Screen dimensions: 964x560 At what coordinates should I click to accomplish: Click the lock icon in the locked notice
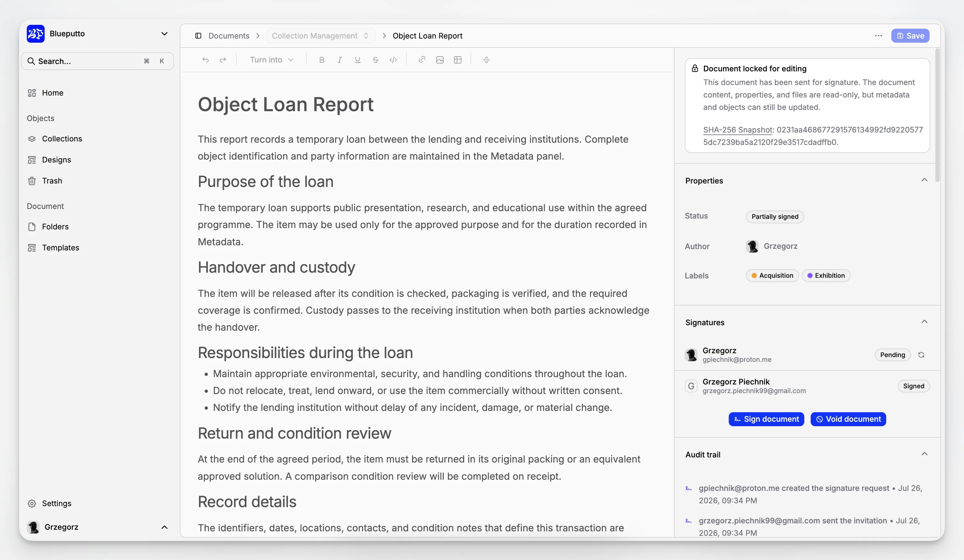pos(695,68)
